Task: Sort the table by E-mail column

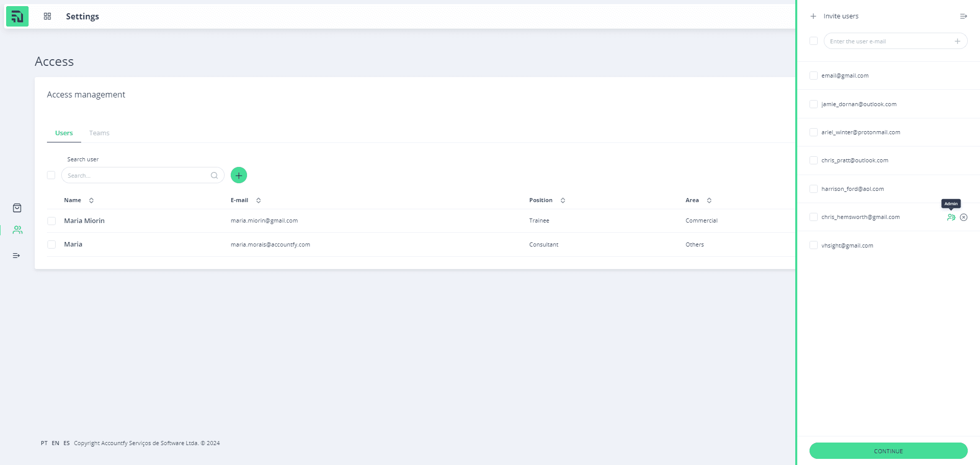Action: [x=259, y=201]
